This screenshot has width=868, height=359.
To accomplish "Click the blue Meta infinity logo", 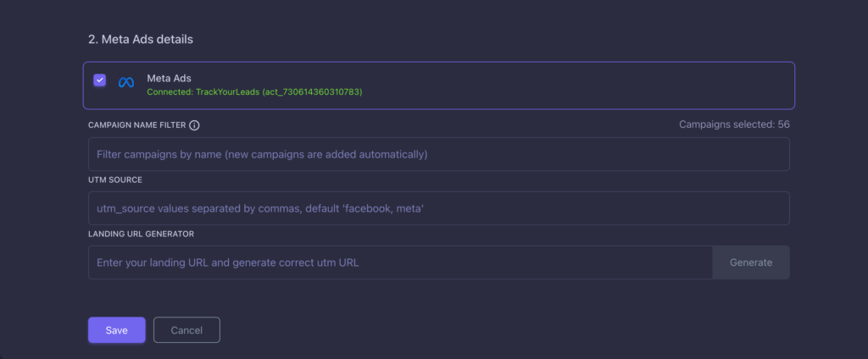I will [126, 82].
